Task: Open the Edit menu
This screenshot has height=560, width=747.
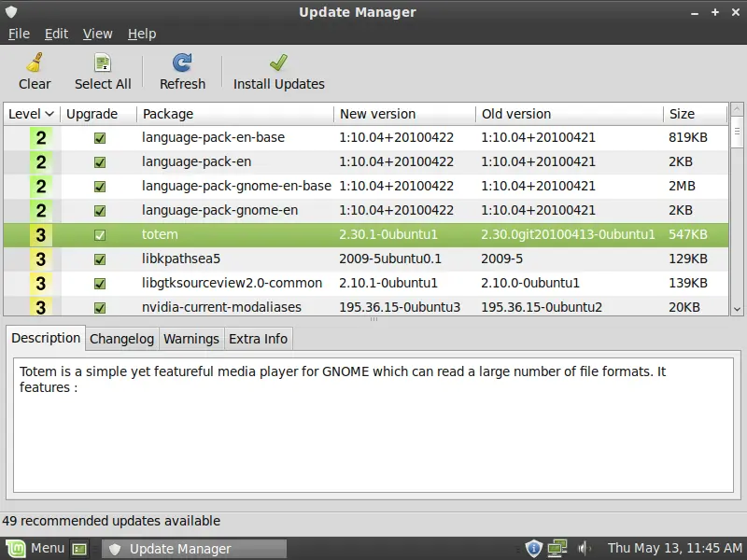Action: 56,34
